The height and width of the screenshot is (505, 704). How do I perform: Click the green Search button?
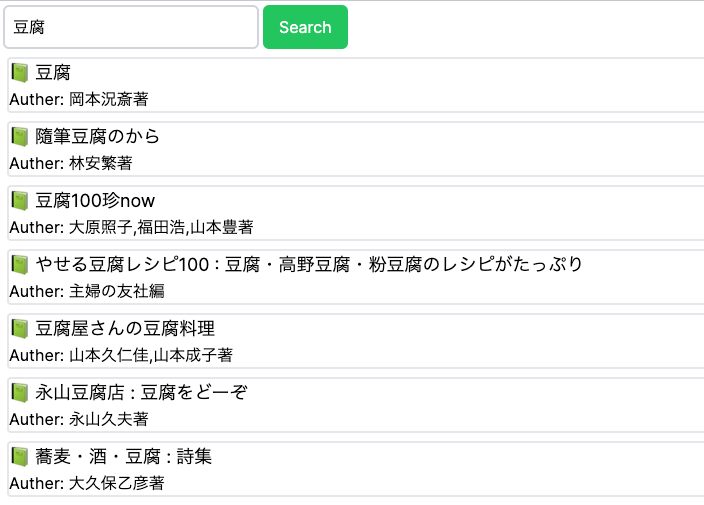[305, 27]
